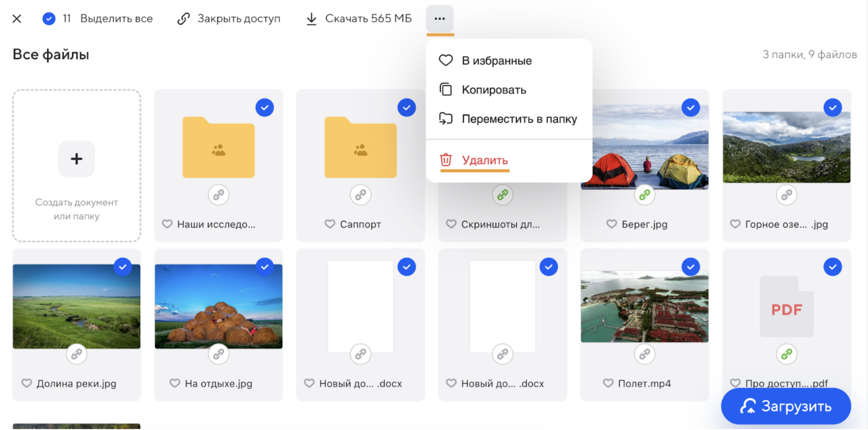The image size is (868, 430).
Task: Click the chain icon for Закрыть доступ
Action: (x=183, y=19)
